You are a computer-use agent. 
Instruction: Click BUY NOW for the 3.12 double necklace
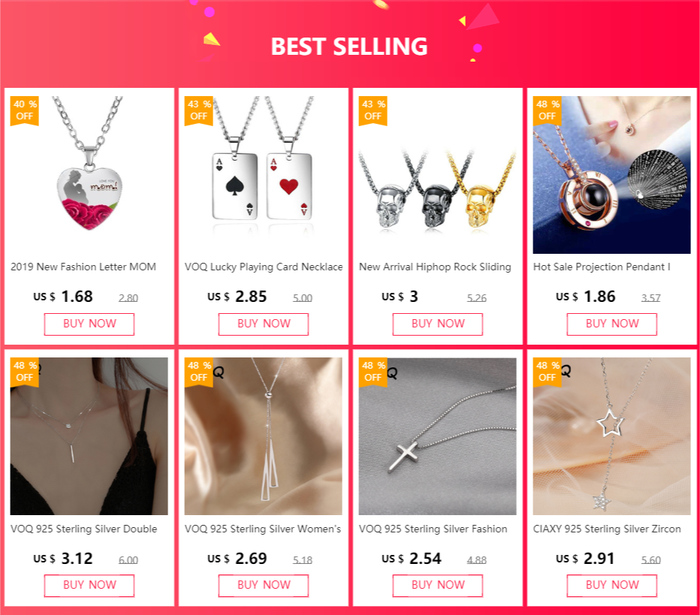pyautogui.click(x=89, y=586)
